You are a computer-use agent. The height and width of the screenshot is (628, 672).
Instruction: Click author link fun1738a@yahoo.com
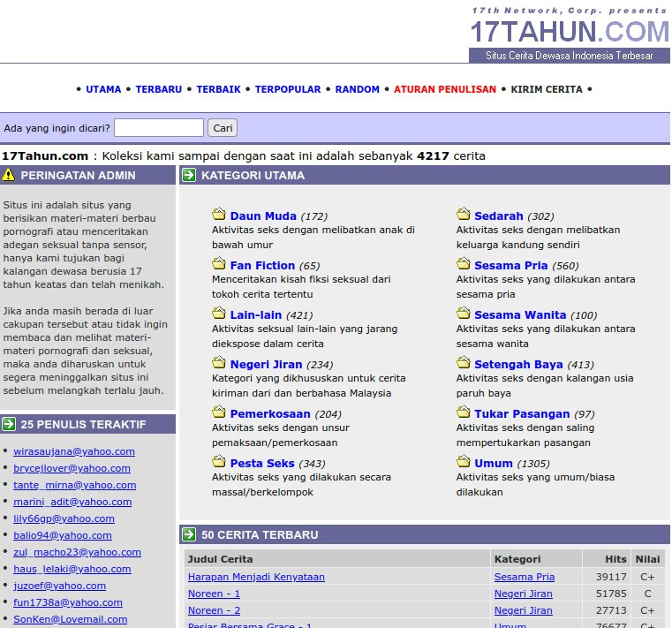[x=68, y=602]
